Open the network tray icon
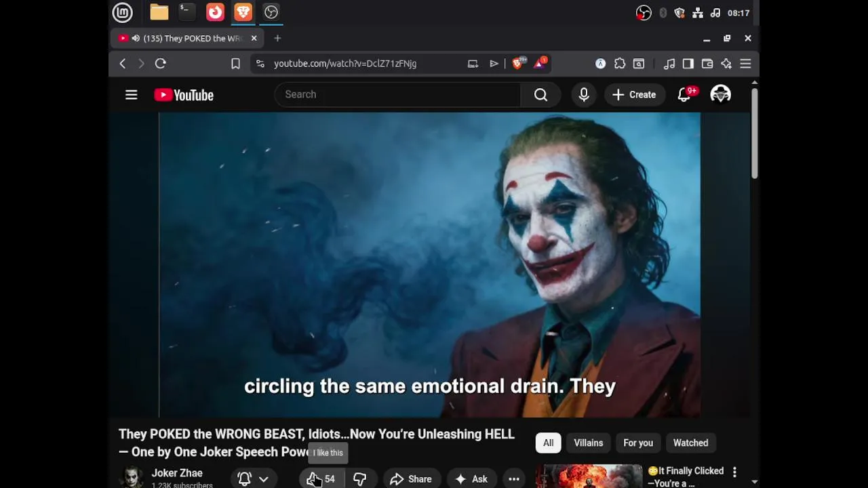This screenshot has height=488, width=868. tap(698, 13)
